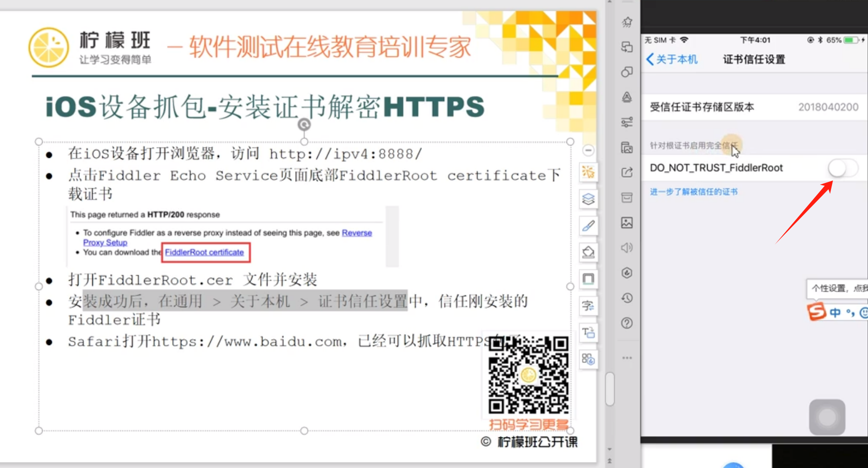Click the rotation handle above the text box

tap(304, 124)
